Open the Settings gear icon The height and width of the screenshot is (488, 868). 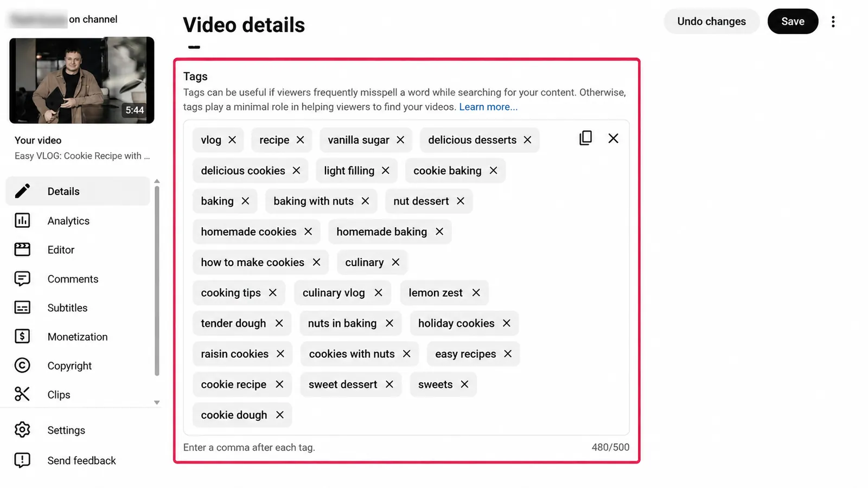[22, 430]
